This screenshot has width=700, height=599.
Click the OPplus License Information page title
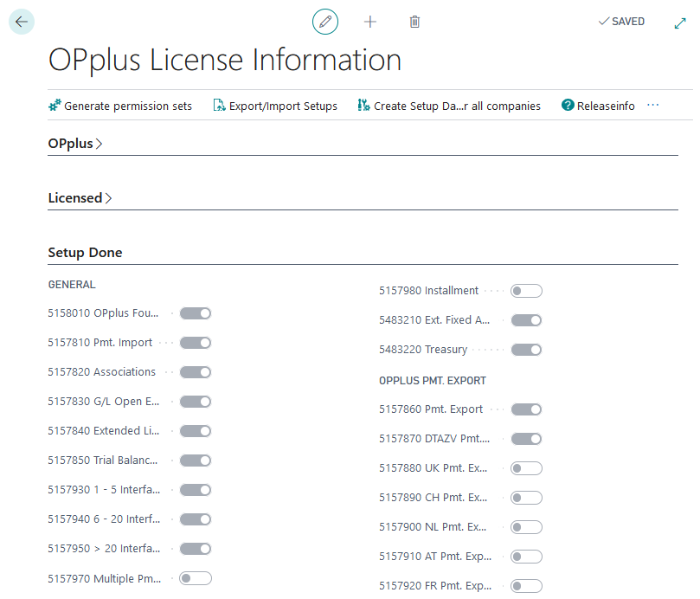point(225,60)
